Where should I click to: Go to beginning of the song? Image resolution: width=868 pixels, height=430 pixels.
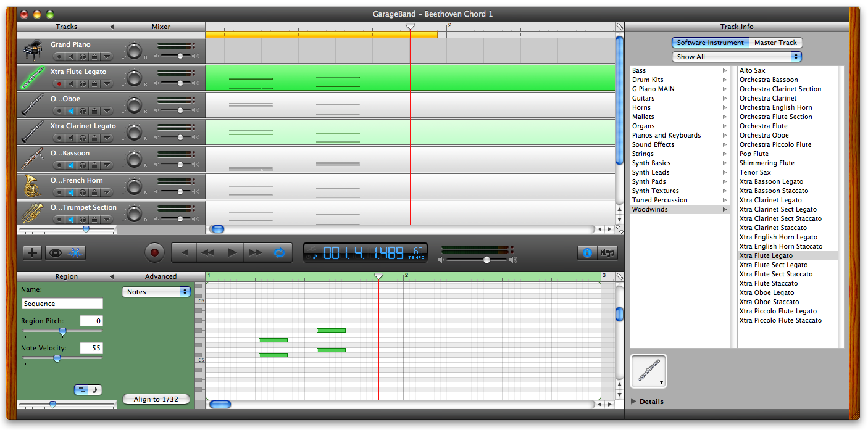click(x=183, y=252)
